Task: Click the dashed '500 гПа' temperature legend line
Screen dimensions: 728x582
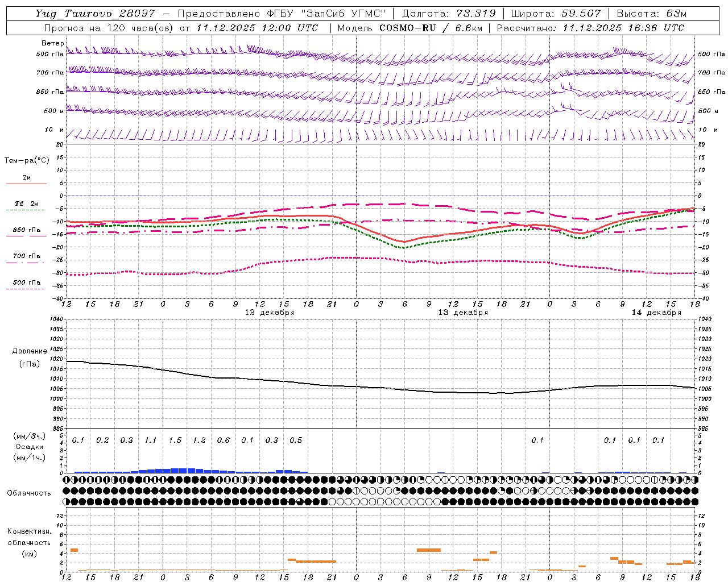Action: click(x=25, y=289)
